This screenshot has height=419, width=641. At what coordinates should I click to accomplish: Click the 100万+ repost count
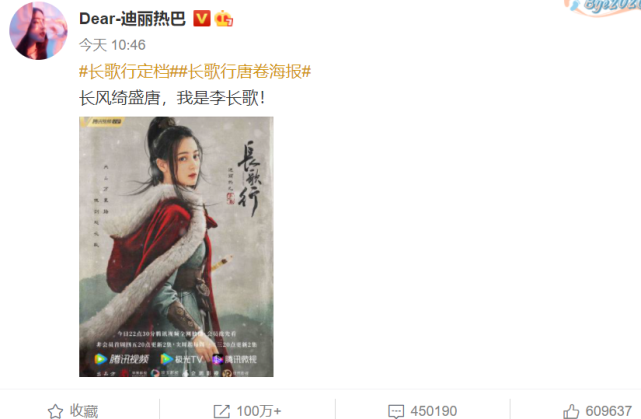(x=259, y=411)
